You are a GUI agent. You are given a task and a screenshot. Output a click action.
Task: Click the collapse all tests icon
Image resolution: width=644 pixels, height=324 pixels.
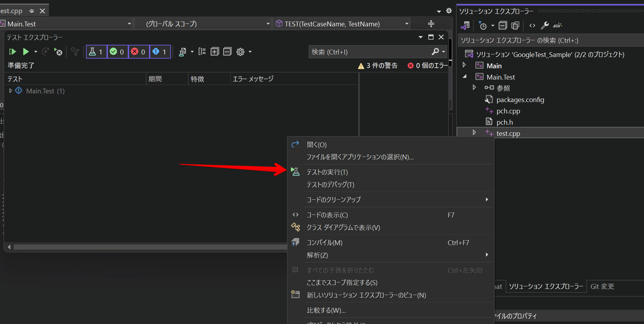tap(227, 52)
